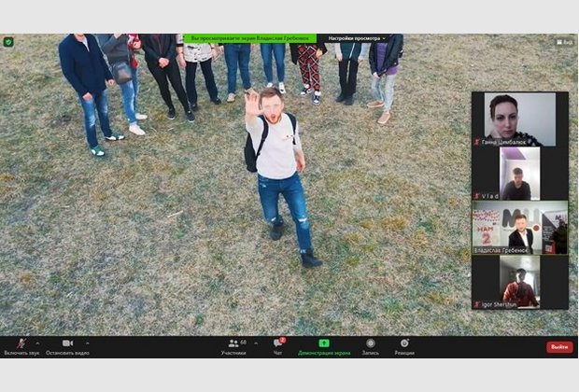Click the muted mic icon on Igor Shershun's tile
The height and width of the screenshot is (392, 579).
click(x=477, y=304)
